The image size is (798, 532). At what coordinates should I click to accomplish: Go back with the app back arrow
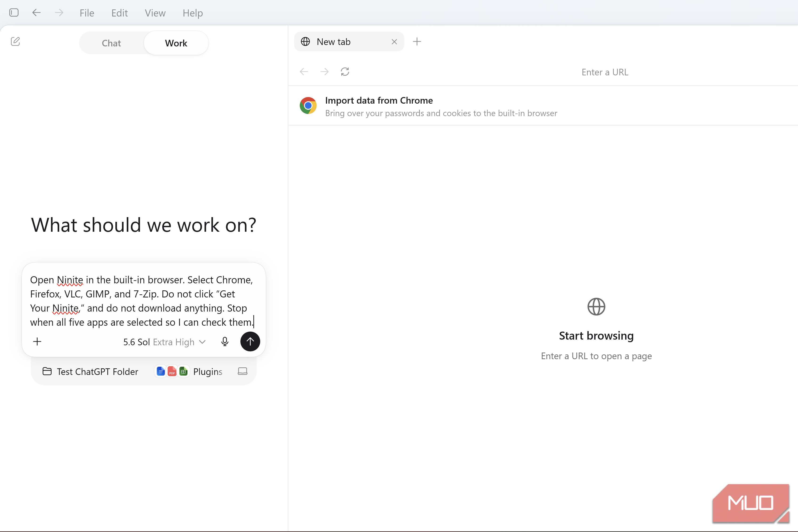(x=36, y=12)
